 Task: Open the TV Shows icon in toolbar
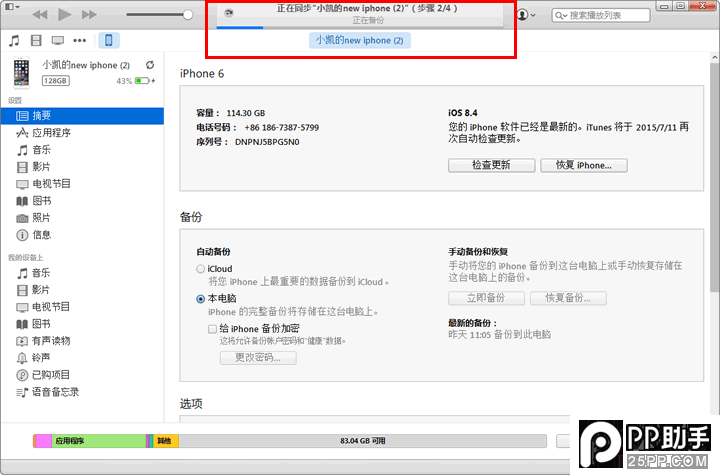[x=58, y=41]
